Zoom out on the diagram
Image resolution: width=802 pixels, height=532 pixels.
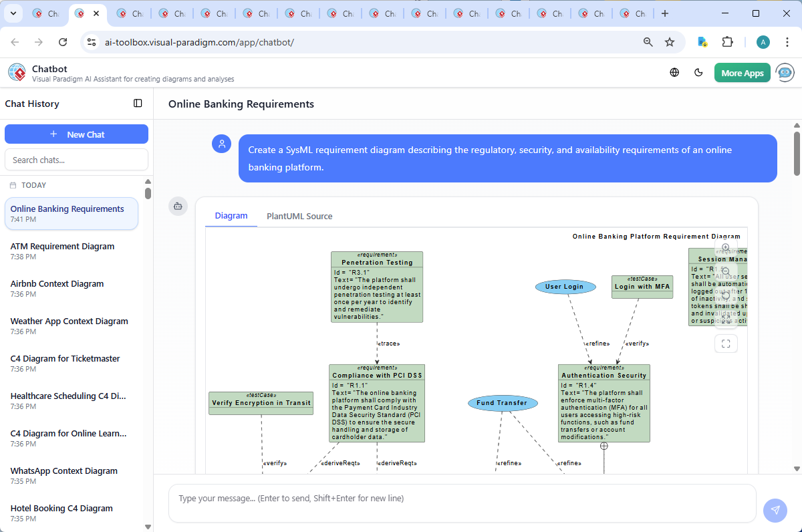point(726,271)
